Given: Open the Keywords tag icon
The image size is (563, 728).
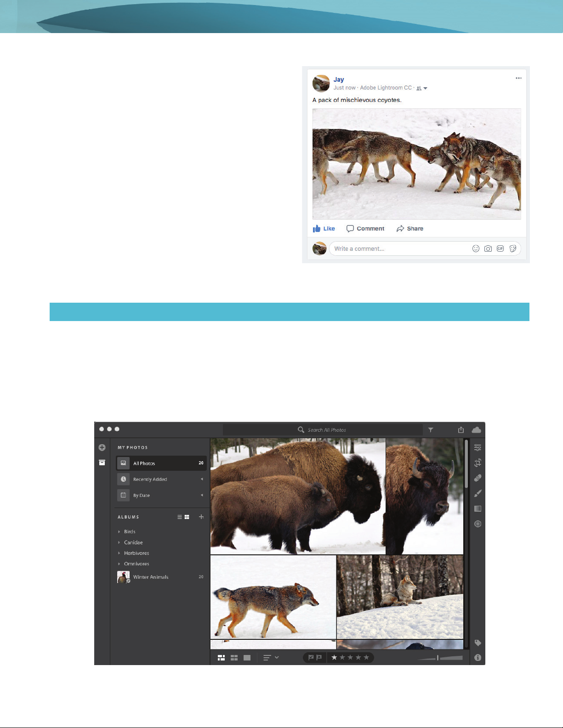Looking at the screenshot, I should [x=478, y=643].
